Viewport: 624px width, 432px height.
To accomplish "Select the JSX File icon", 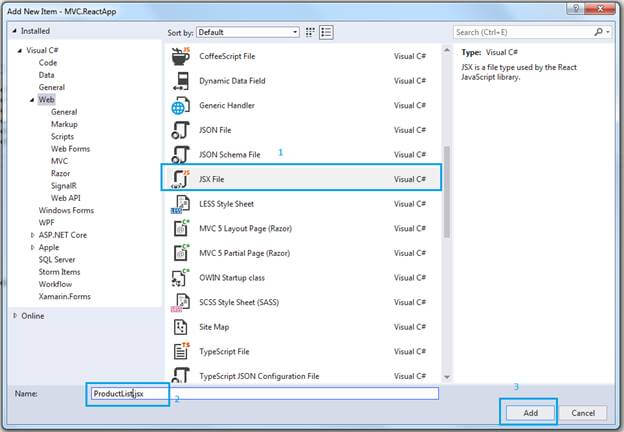I will [180, 179].
